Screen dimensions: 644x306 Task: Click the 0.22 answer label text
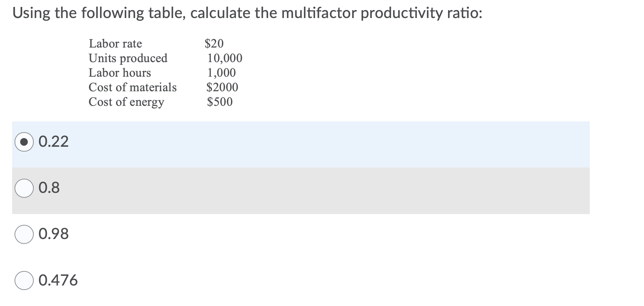pos(53,141)
